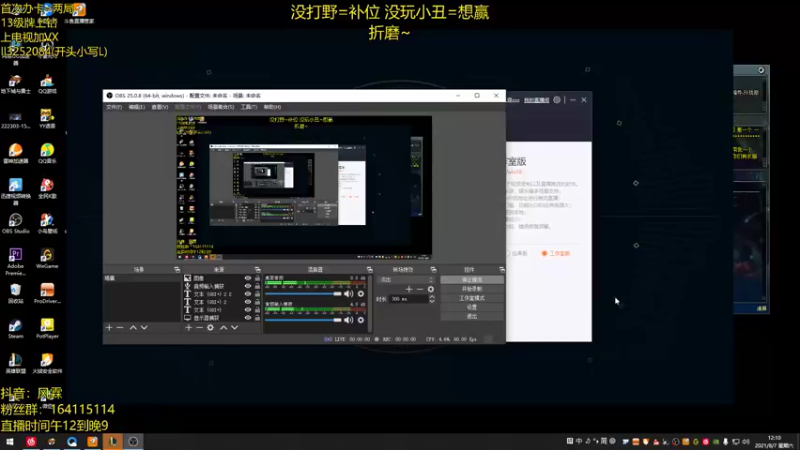Screen dimensions: 800x450
Task: Open the OBS taskbar icon
Action: click(x=133, y=442)
